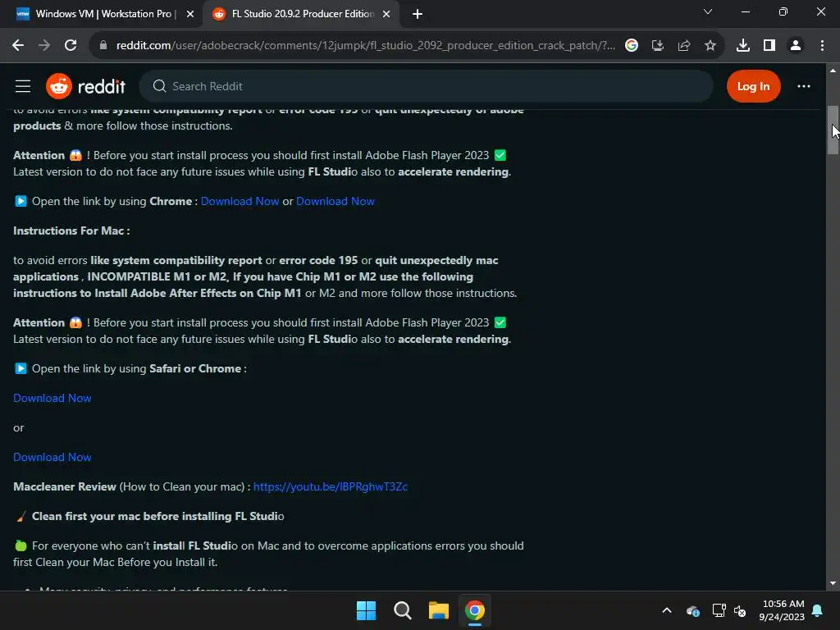Open the clock showing 10:56 AM

coord(782,610)
